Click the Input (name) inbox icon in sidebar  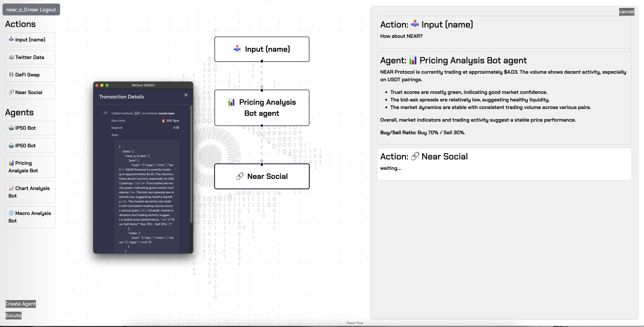point(11,39)
